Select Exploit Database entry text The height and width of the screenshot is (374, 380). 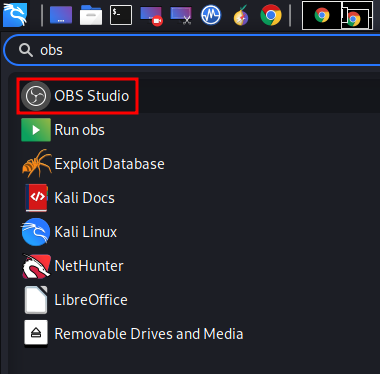tap(109, 164)
